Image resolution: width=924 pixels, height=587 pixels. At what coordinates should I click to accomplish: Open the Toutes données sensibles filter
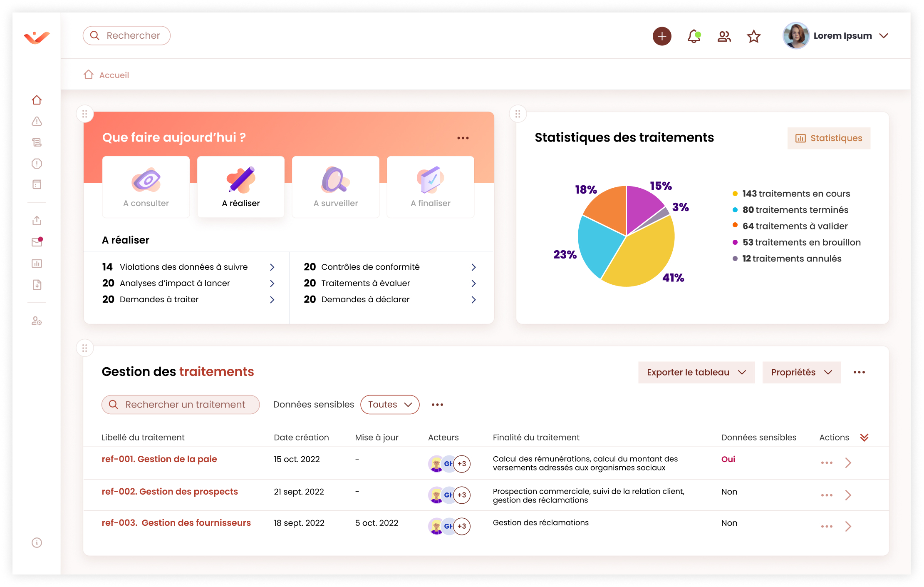(390, 405)
